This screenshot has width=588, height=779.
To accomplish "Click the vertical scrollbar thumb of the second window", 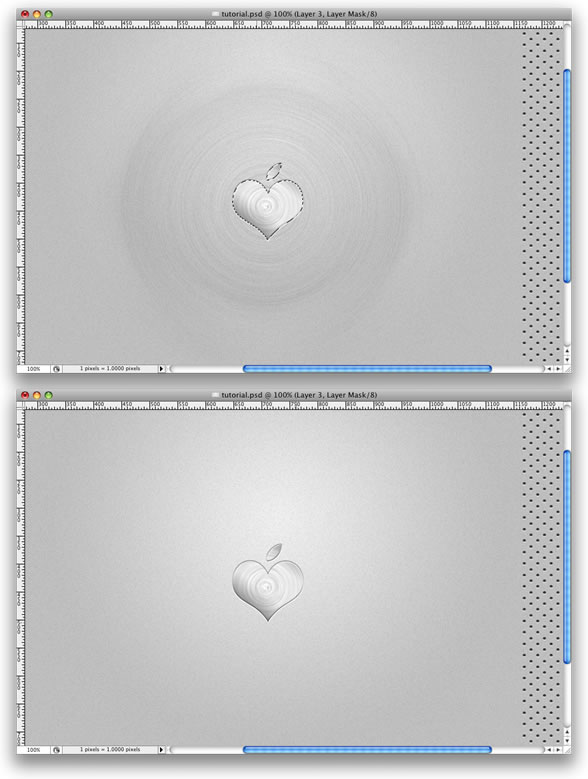I will pos(567,556).
